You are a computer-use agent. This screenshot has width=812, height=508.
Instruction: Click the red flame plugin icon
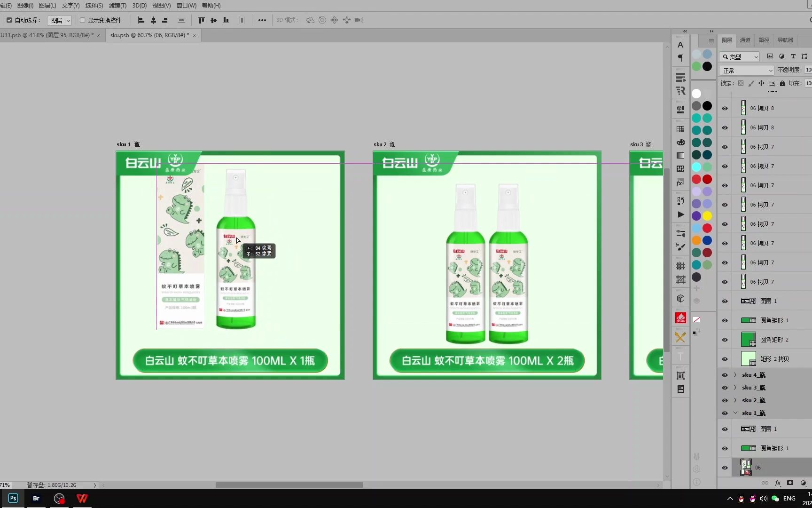[680, 318]
